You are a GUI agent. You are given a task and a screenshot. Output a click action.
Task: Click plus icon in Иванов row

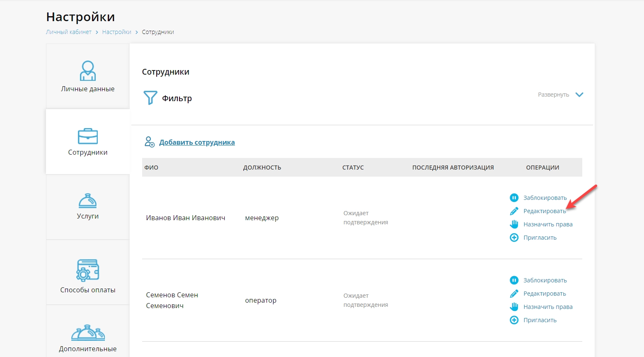click(x=514, y=238)
